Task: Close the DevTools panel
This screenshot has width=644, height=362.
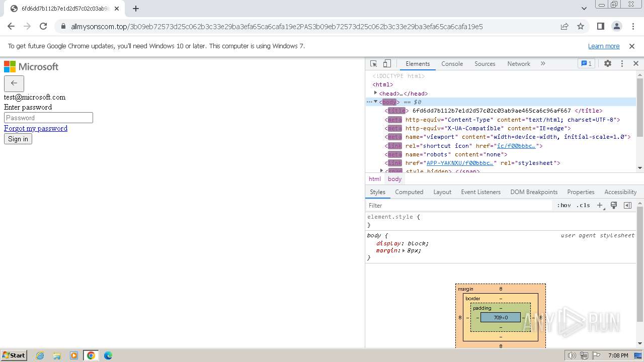Action: (x=636, y=64)
